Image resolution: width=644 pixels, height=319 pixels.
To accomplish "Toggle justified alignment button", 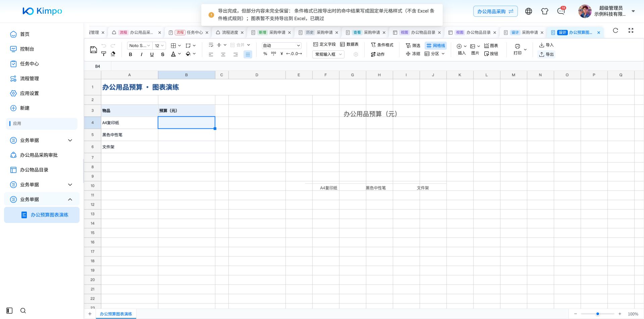I will coord(248,54).
